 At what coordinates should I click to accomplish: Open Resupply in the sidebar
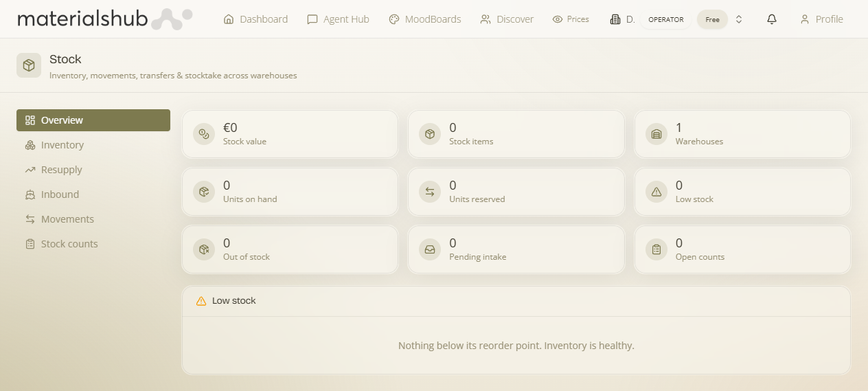point(93,170)
